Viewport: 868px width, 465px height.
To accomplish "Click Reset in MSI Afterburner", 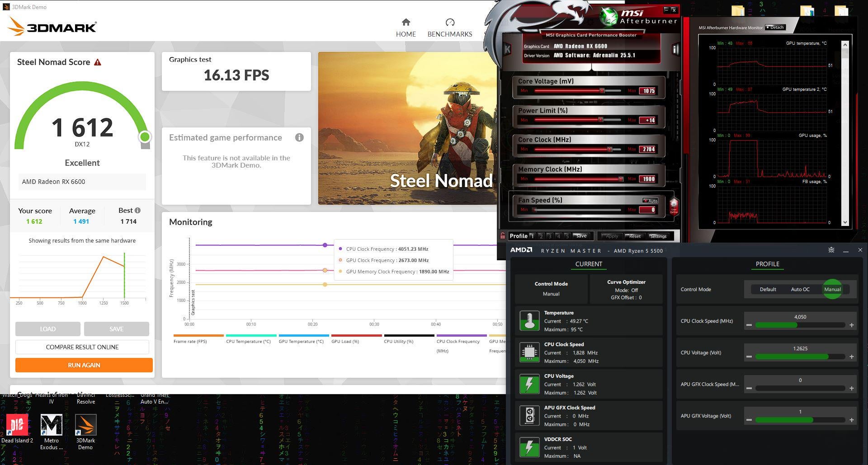I will (635, 236).
